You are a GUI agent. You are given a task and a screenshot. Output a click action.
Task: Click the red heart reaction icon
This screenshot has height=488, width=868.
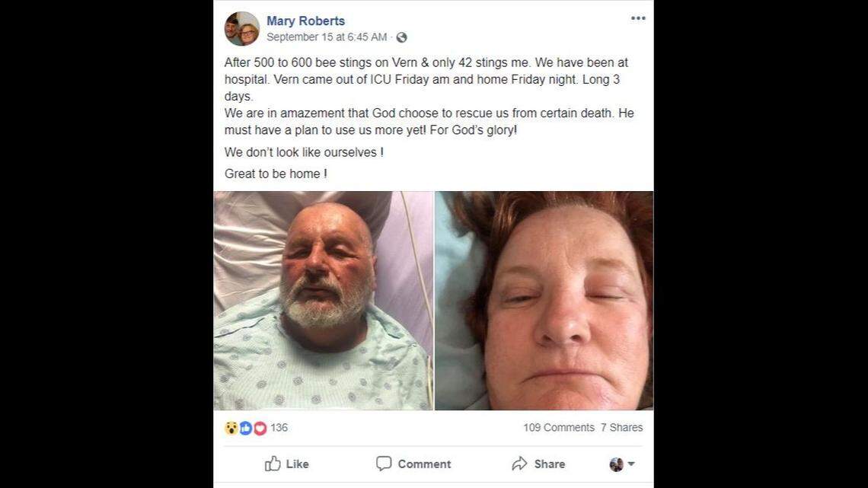259,428
